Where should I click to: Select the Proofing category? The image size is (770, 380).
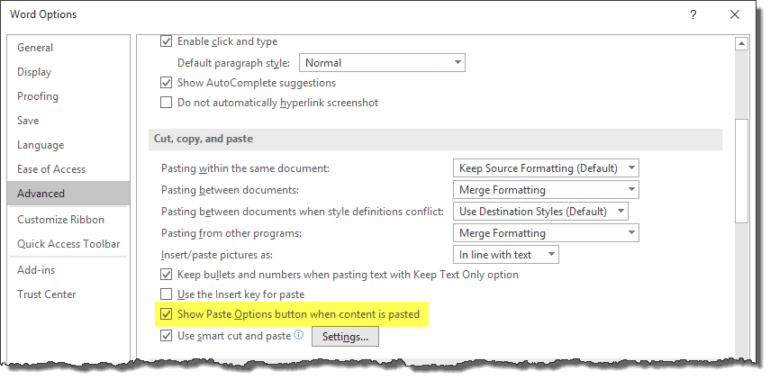tap(38, 96)
